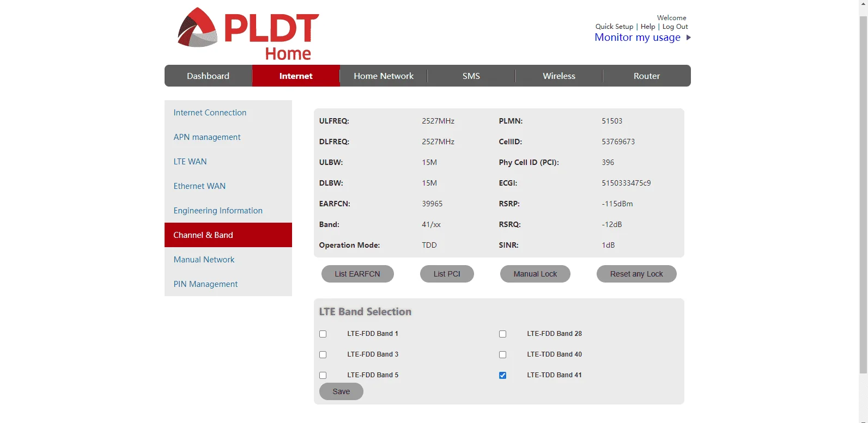The width and height of the screenshot is (868, 423).
Task: Open the Help link
Action: (x=648, y=27)
